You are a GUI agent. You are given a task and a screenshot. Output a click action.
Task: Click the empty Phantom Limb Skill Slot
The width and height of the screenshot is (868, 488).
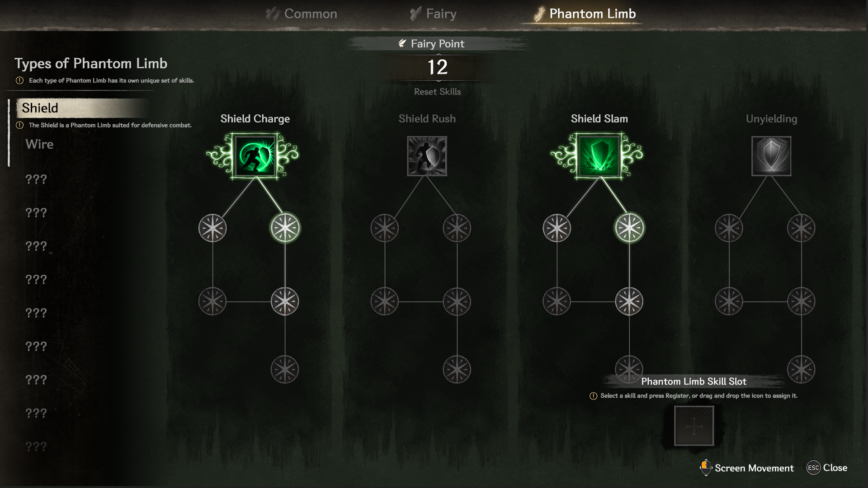click(x=694, y=426)
